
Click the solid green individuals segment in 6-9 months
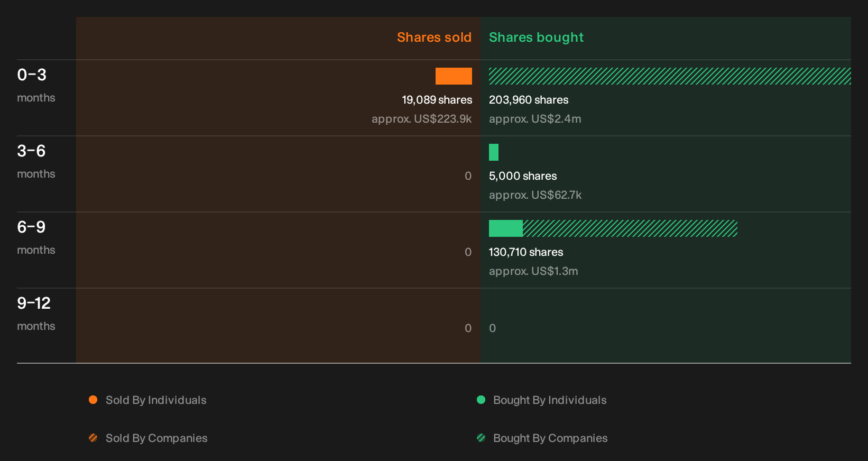click(x=506, y=228)
